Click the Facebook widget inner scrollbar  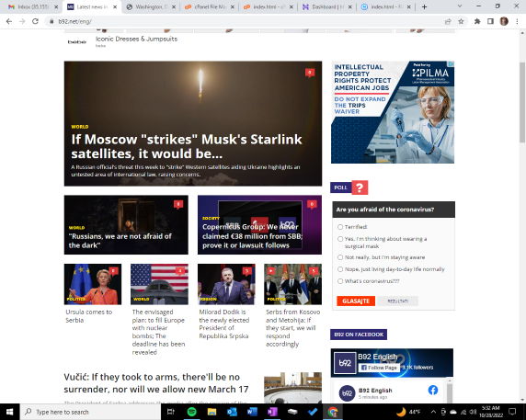(x=450, y=392)
